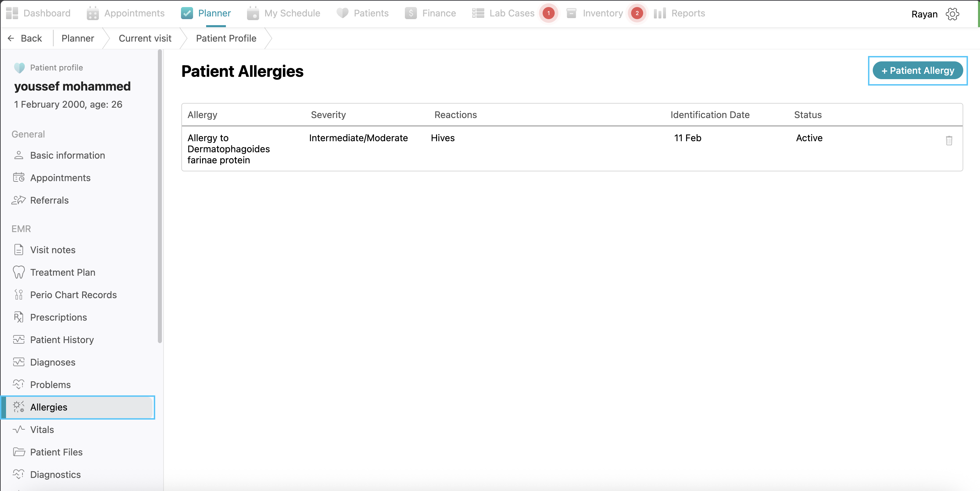Click the Lab Cases notification badge
The width and height of the screenshot is (980, 491).
(x=548, y=13)
